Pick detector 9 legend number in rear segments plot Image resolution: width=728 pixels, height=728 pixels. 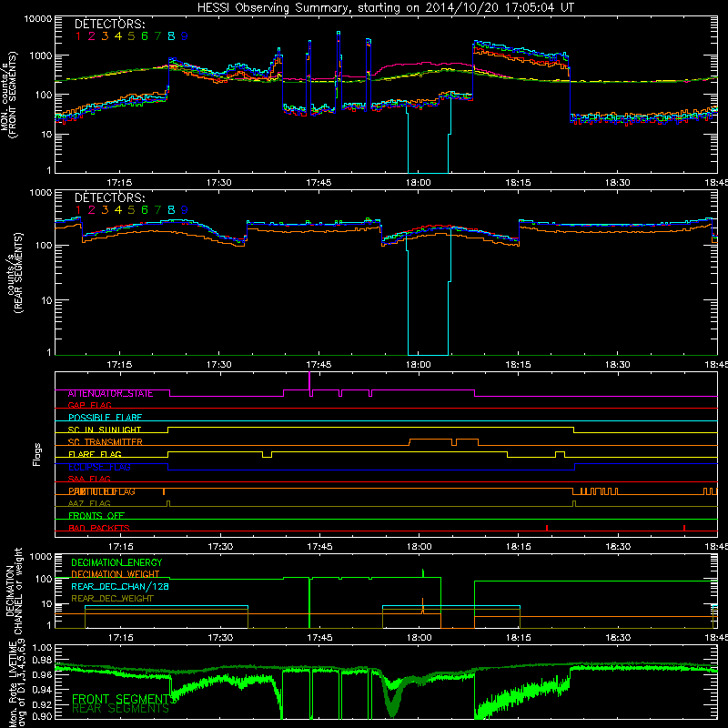click(185, 210)
